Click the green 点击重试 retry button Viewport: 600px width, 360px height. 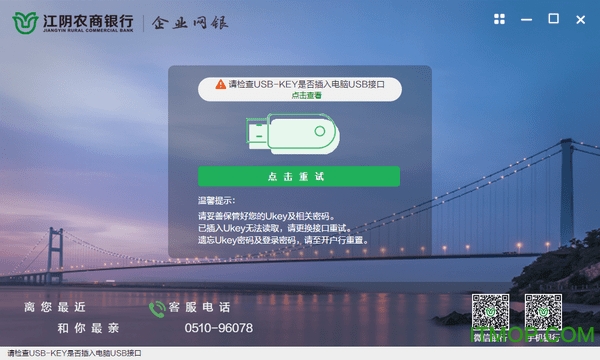coord(299,176)
